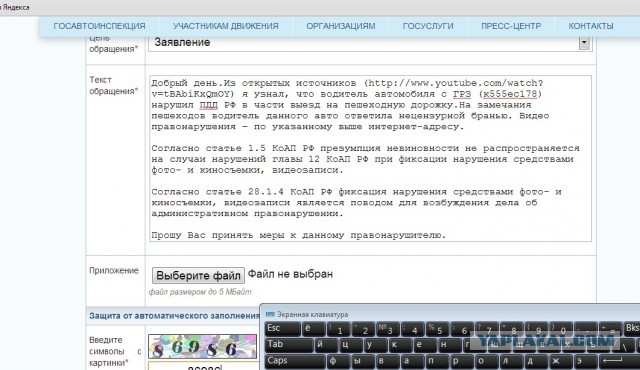Click the Esc key on screen keyboard
The image size is (640, 370).
282,329
